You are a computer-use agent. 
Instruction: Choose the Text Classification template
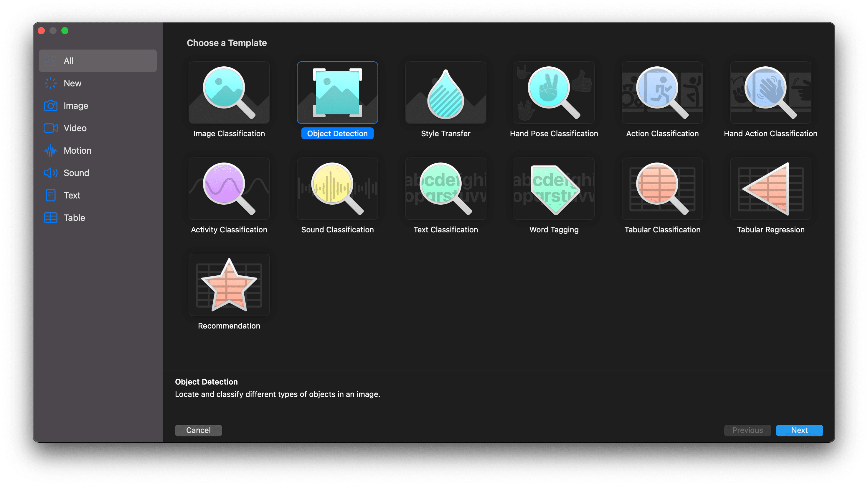pos(445,189)
